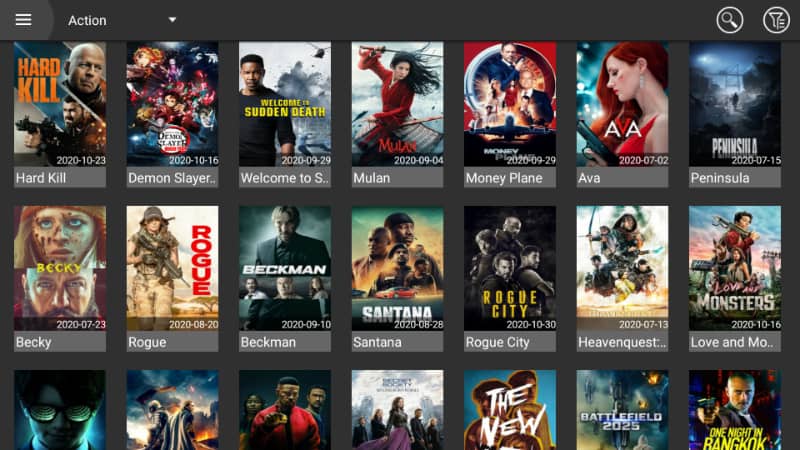Open the green-glasses face poster

60,410
